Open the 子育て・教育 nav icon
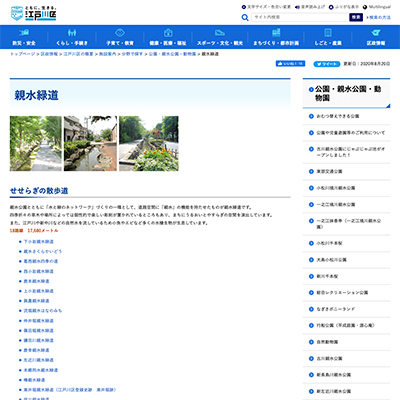 coord(120,33)
